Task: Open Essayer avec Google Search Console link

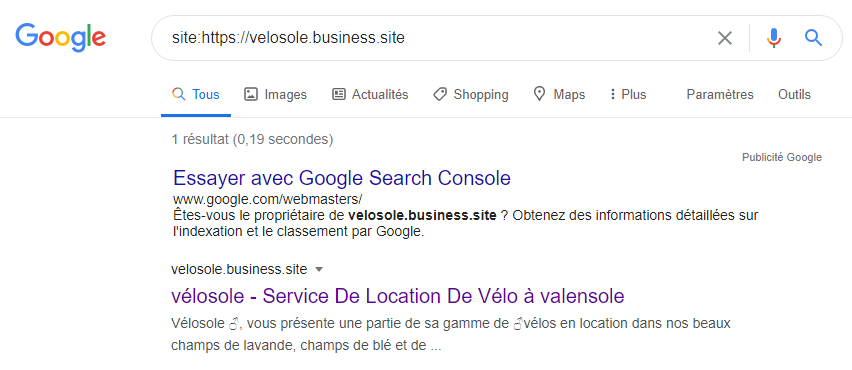Action: (342, 178)
